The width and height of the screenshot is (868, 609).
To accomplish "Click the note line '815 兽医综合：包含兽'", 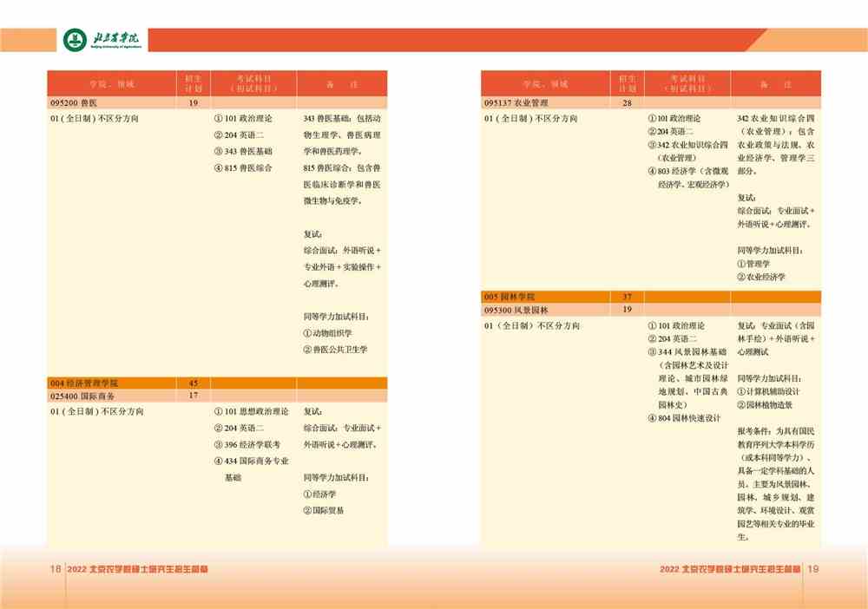I will pyautogui.click(x=342, y=168).
